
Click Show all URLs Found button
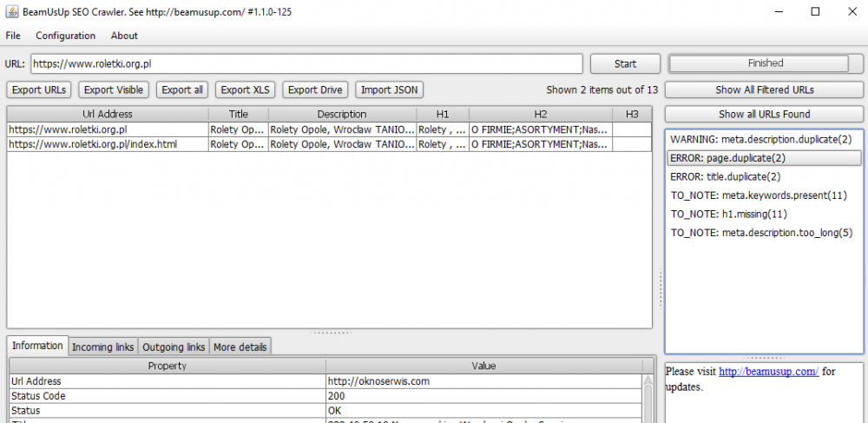click(x=765, y=114)
